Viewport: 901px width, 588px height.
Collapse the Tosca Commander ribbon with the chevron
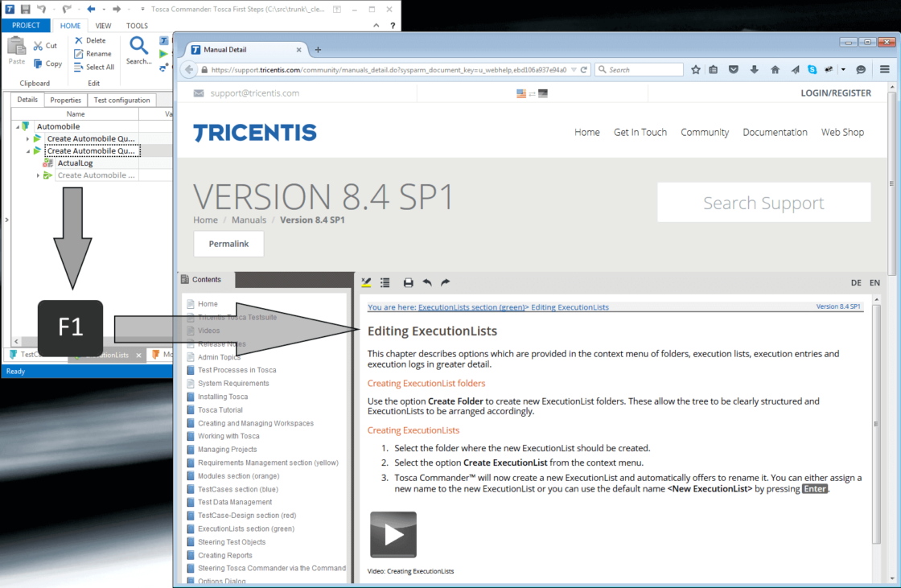click(x=376, y=26)
